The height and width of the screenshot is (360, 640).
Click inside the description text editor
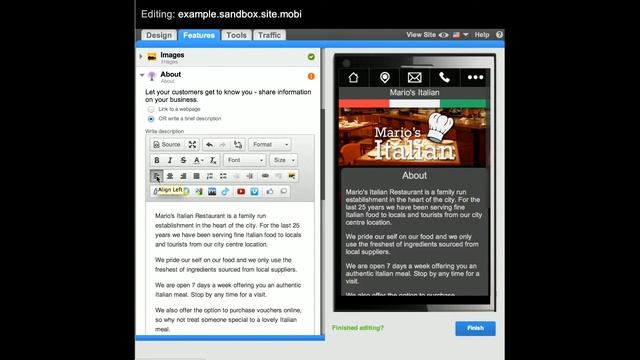click(x=230, y=269)
